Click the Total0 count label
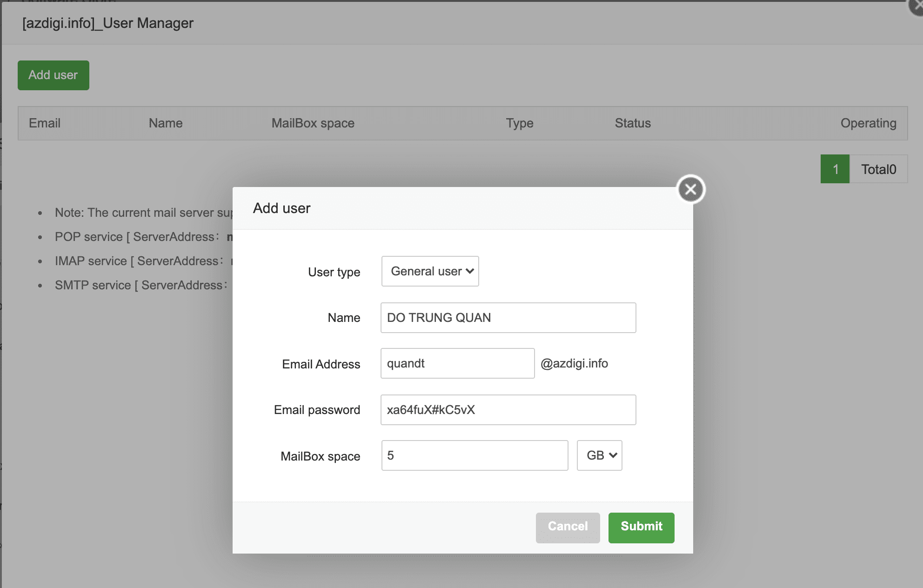The height and width of the screenshot is (588, 923). click(878, 169)
